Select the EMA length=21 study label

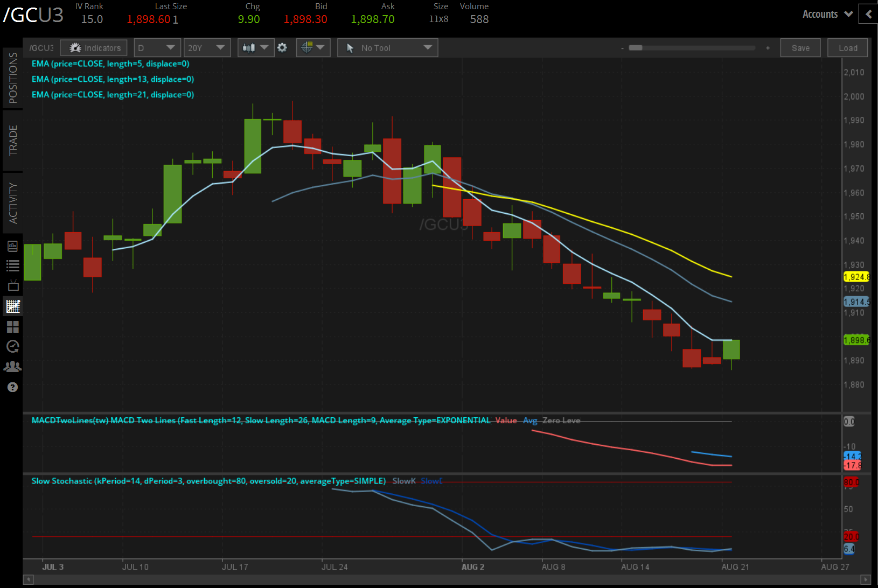click(113, 95)
